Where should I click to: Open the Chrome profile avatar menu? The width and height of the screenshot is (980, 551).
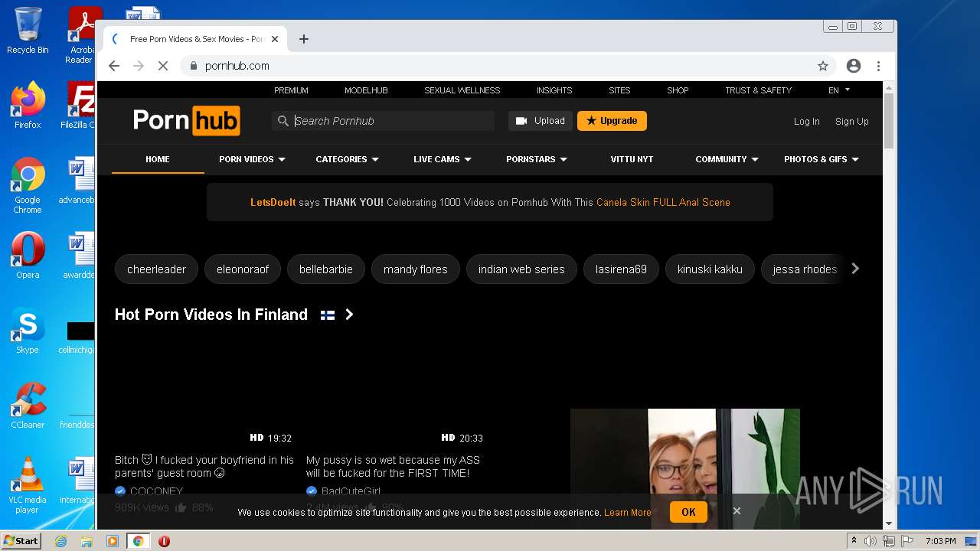(x=854, y=66)
